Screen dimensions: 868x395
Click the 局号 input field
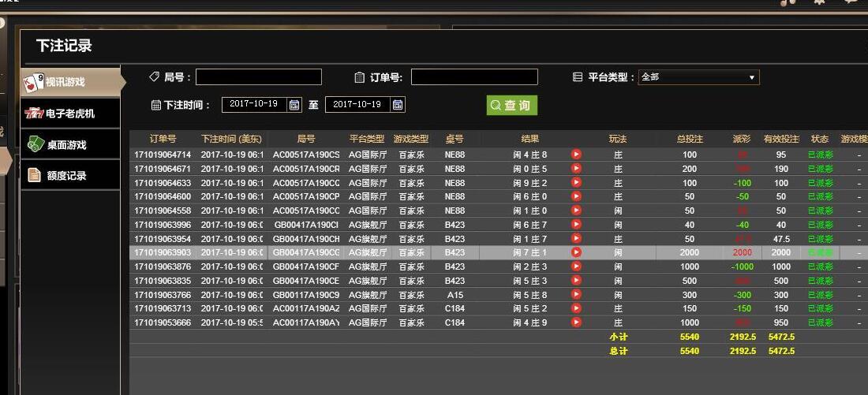(259, 77)
